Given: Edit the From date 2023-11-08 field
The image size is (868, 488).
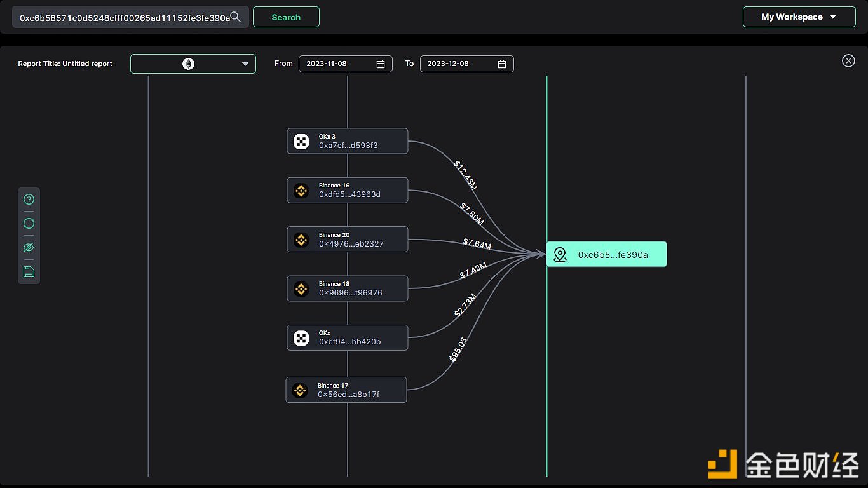Looking at the screenshot, I should 346,64.
